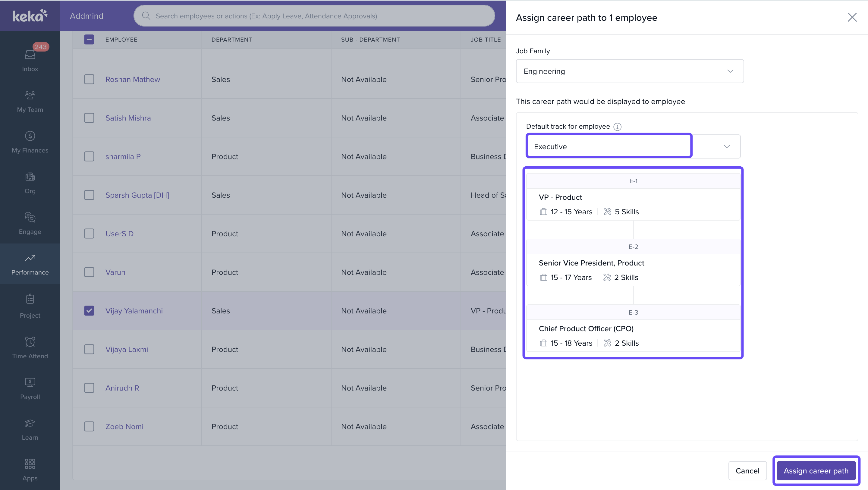
Task: Click info icon beside Default track label
Action: (x=617, y=127)
